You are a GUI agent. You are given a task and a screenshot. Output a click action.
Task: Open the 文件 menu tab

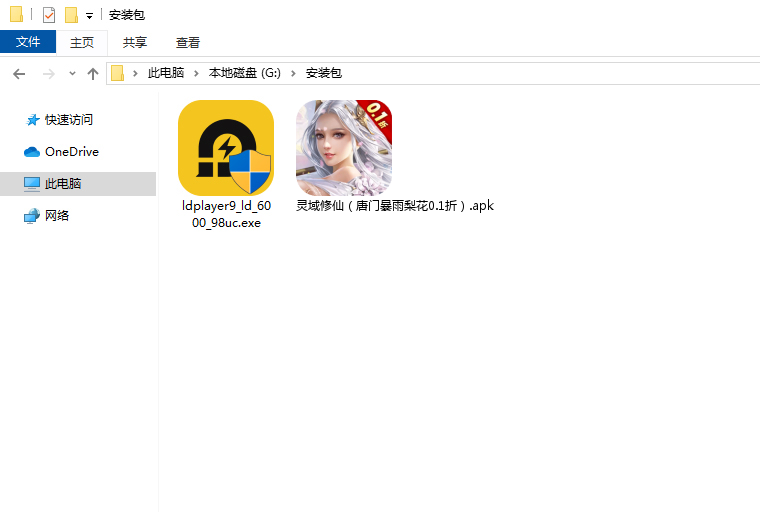[x=28, y=42]
